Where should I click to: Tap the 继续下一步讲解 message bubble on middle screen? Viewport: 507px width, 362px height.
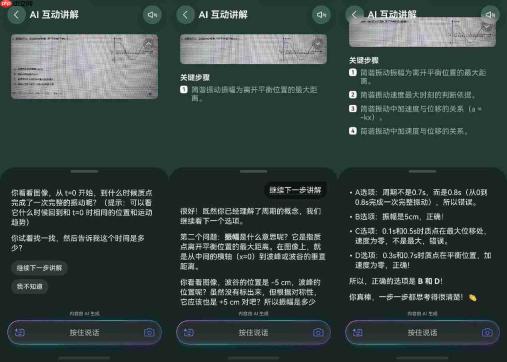(295, 190)
